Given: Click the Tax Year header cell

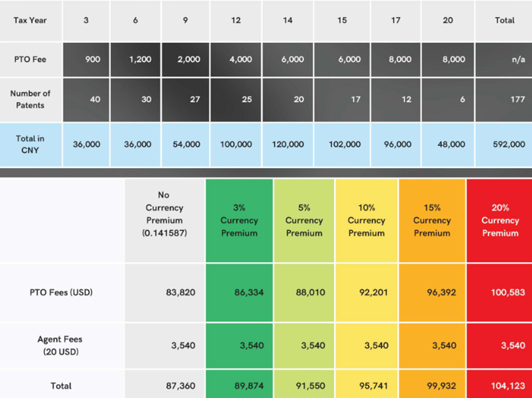Looking at the screenshot, I should pyautogui.click(x=30, y=20).
